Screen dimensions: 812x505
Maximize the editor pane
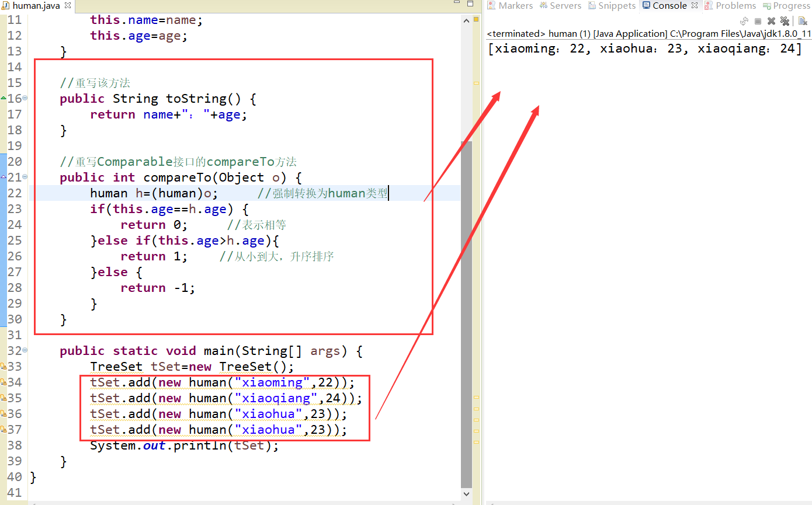(x=470, y=5)
